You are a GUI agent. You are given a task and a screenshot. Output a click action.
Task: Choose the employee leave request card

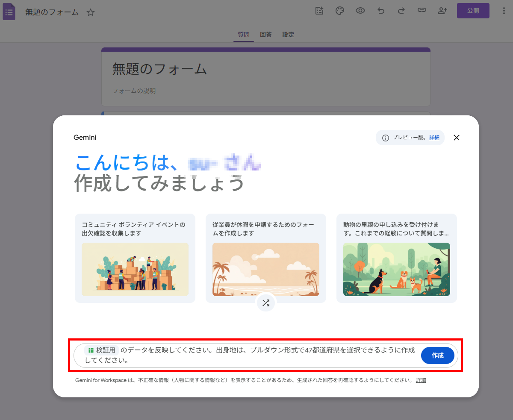pos(266,258)
